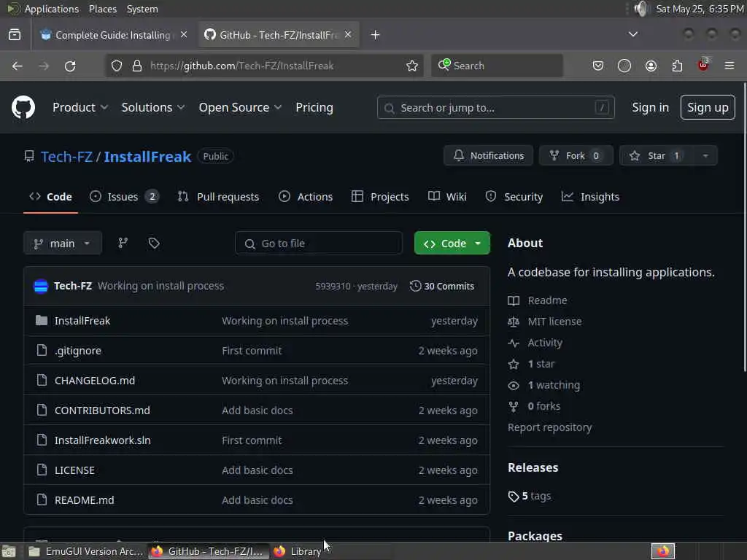Open the Applications menu in top panel
The height and width of the screenshot is (560, 747).
[x=52, y=9]
